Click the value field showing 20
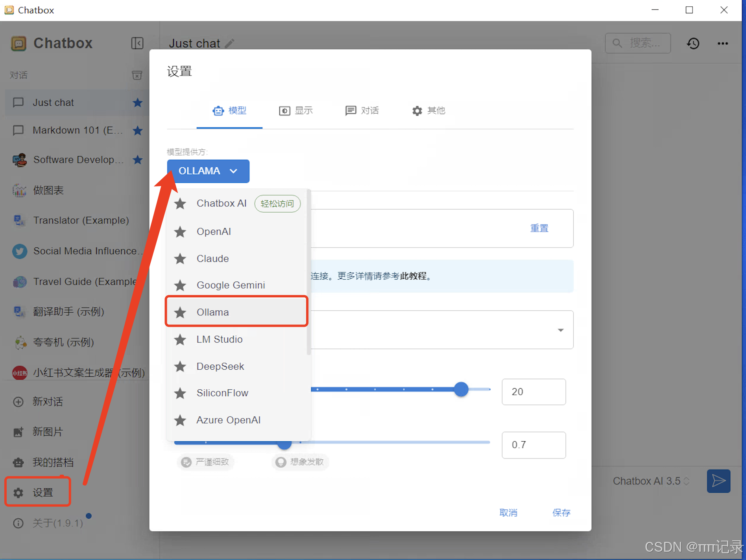This screenshot has width=746, height=560. point(534,392)
